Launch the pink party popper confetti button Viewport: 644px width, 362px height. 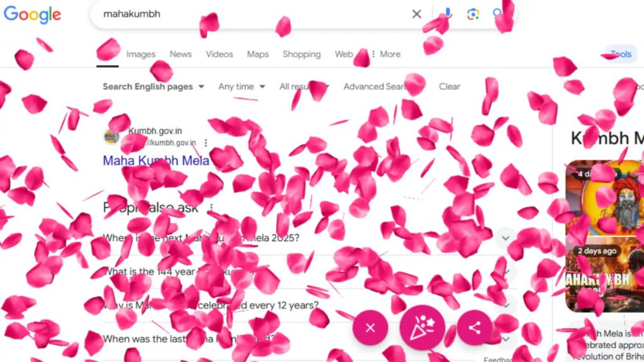pos(422,327)
